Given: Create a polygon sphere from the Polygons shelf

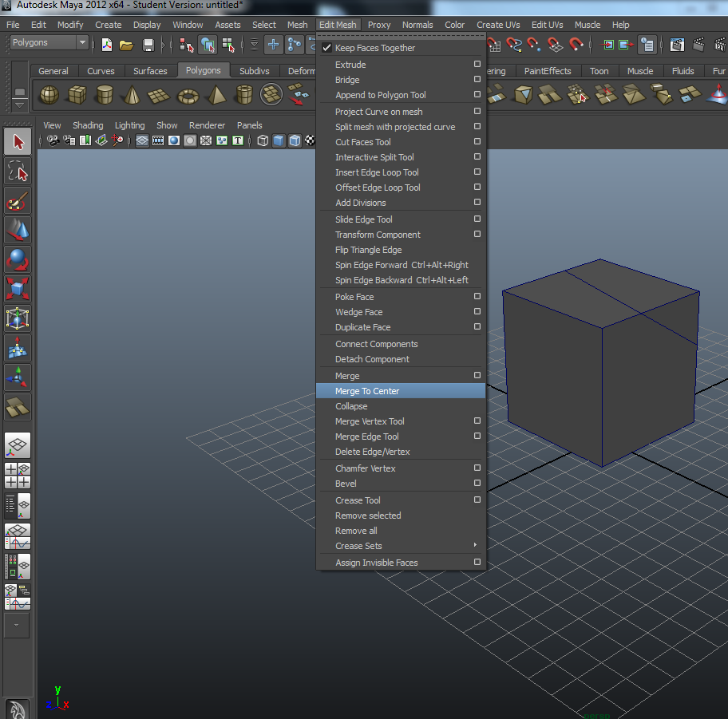Looking at the screenshot, I should coord(48,94).
